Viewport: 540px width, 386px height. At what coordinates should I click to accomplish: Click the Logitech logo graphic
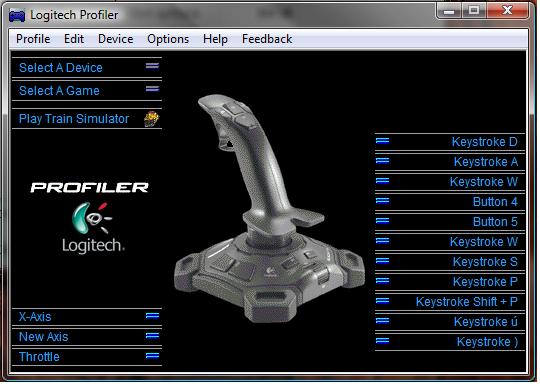coord(92,228)
